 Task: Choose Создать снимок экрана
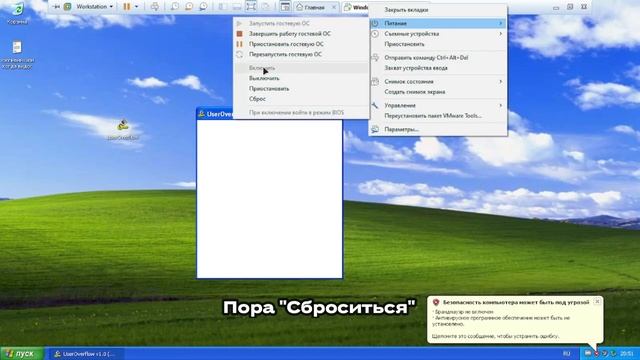[415, 92]
